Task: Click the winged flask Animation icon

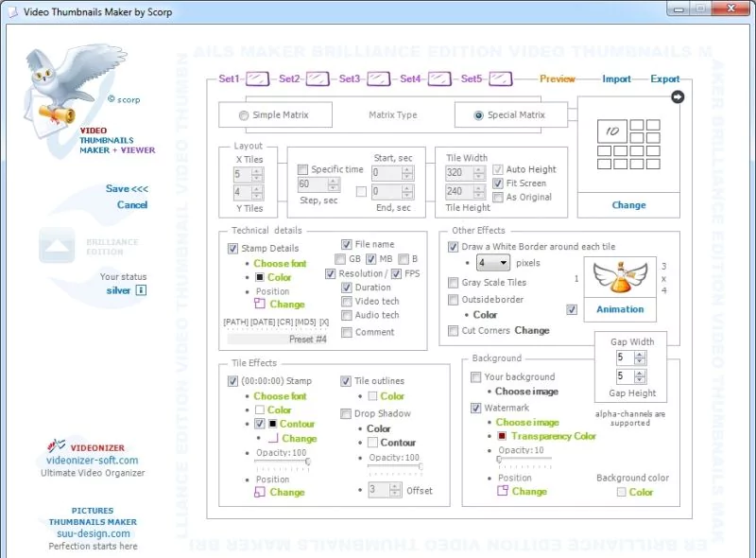Action: point(620,280)
